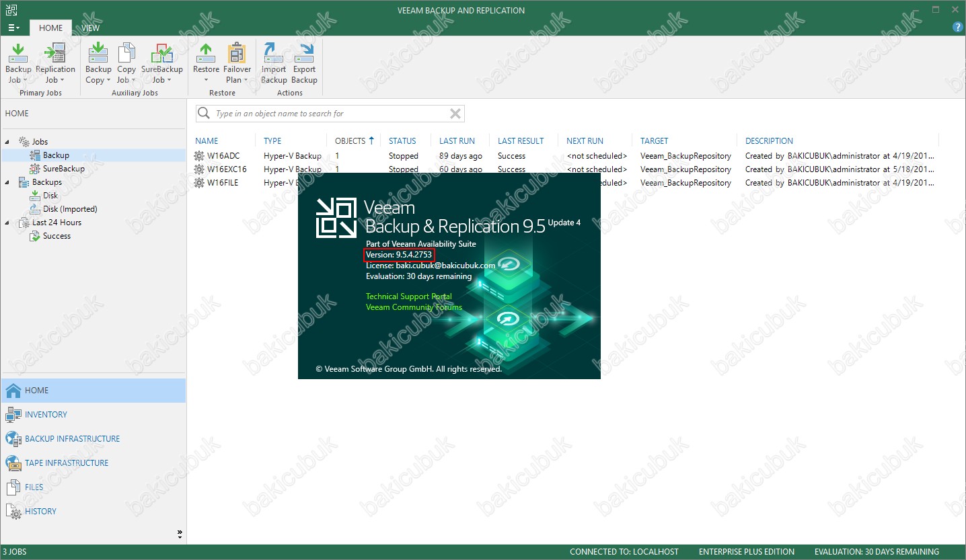The width and height of the screenshot is (966, 560).
Task: Click '60 days ago' last run cell
Action: click(461, 169)
